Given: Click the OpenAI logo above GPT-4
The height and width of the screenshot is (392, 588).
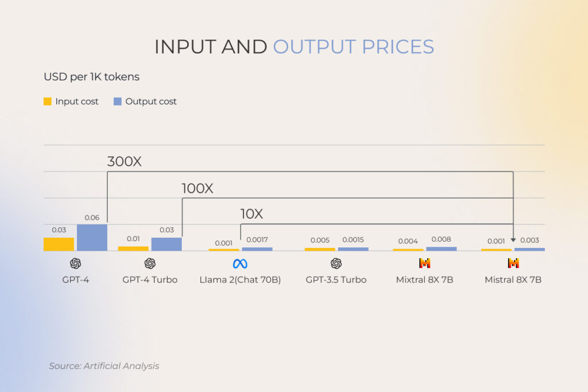Looking at the screenshot, I should pyautogui.click(x=75, y=263).
